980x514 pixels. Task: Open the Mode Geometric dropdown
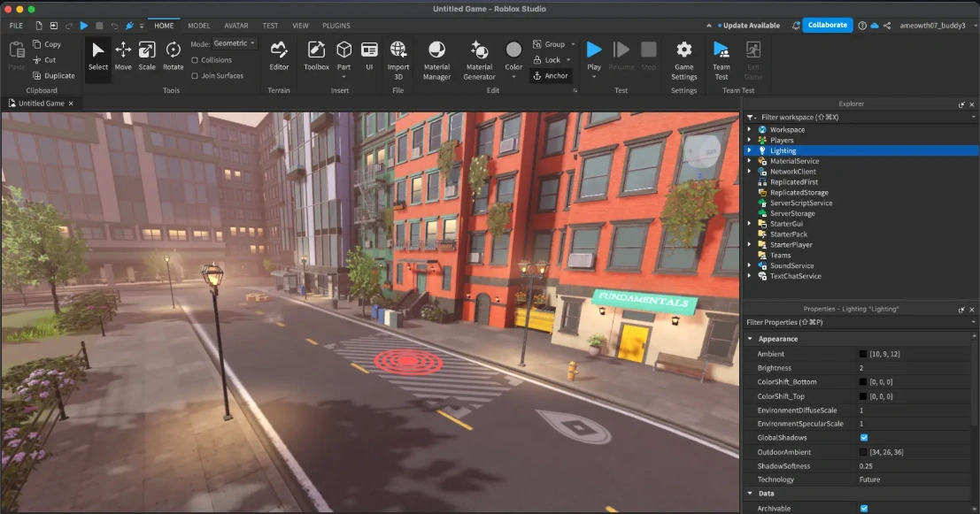[235, 43]
